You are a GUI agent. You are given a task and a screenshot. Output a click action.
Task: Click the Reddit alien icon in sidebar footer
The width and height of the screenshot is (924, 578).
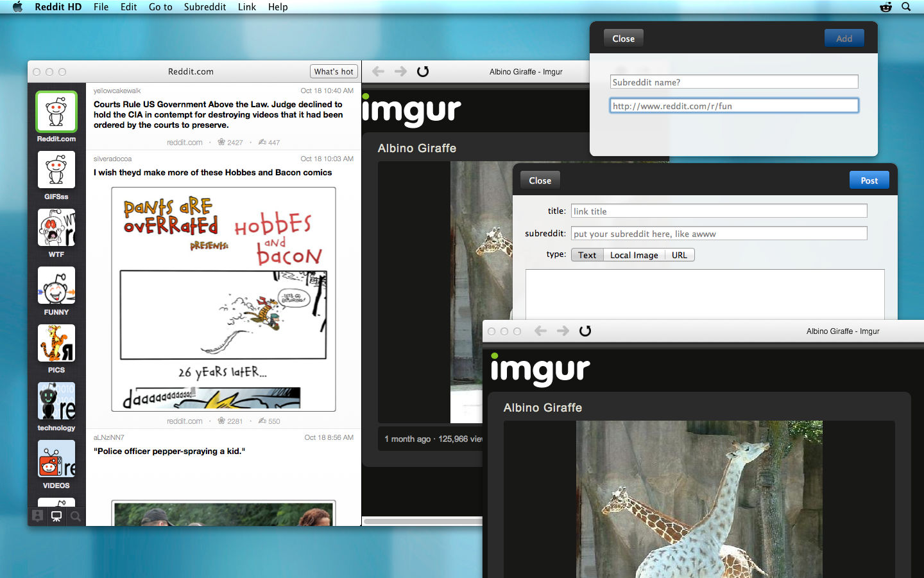(x=56, y=516)
